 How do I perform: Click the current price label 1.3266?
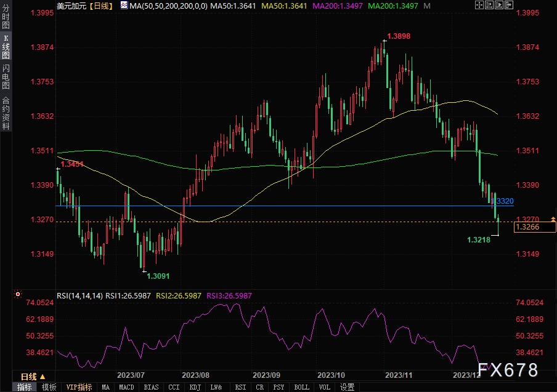pos(535,228)
